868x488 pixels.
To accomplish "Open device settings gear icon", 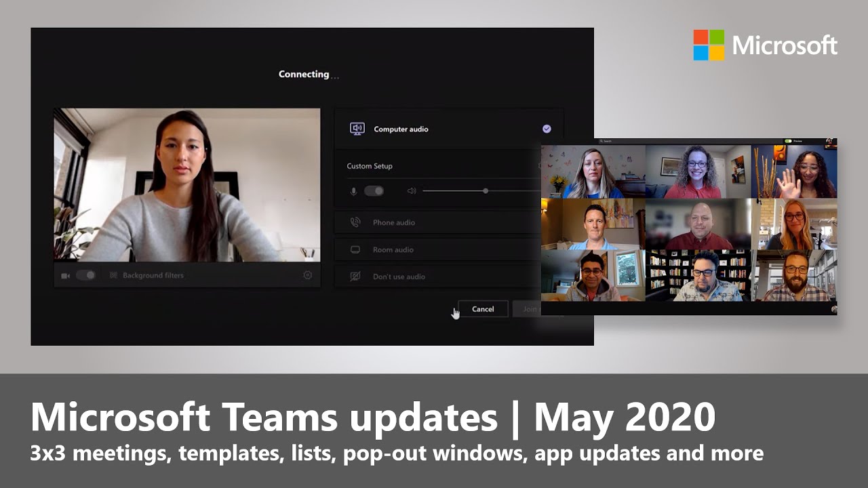I will click(308, 275).
